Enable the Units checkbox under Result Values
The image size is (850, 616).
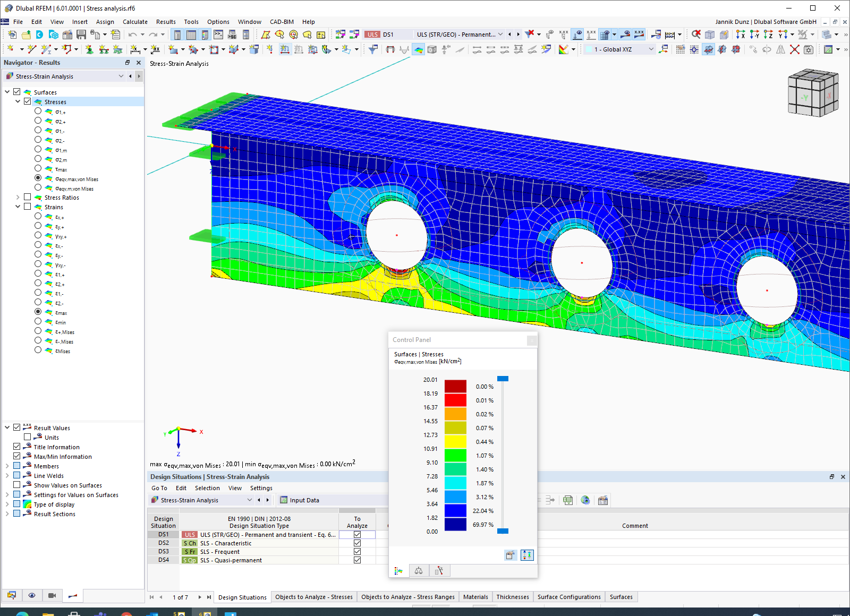coord(27,437)
